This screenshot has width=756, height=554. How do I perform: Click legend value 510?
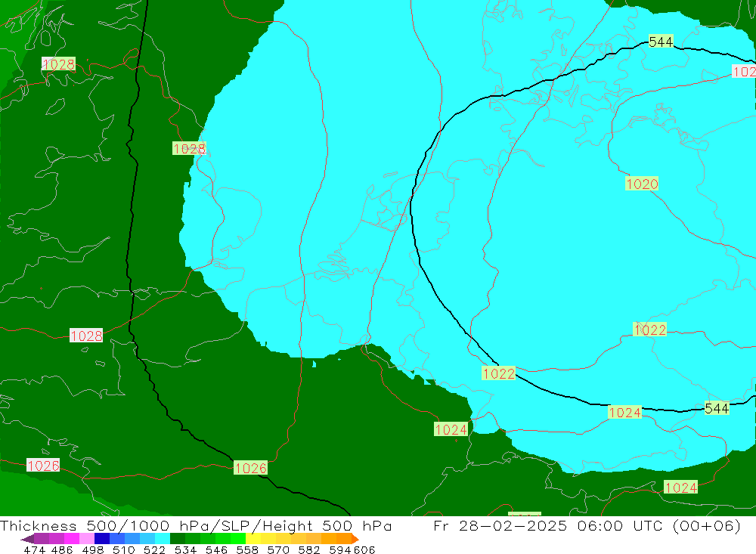click(x=123, y=549)
